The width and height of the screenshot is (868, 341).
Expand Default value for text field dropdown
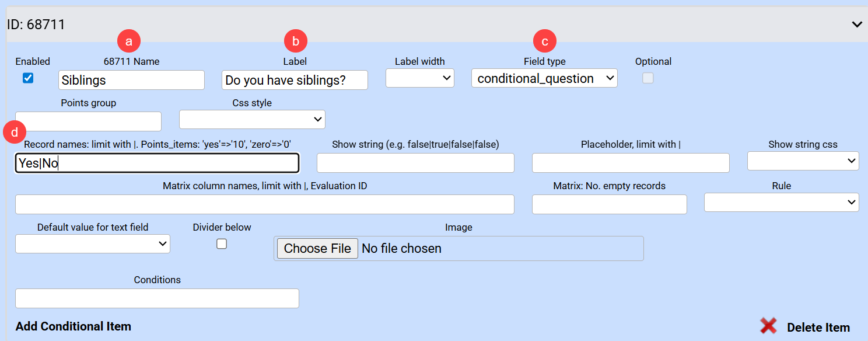[92, 244]
